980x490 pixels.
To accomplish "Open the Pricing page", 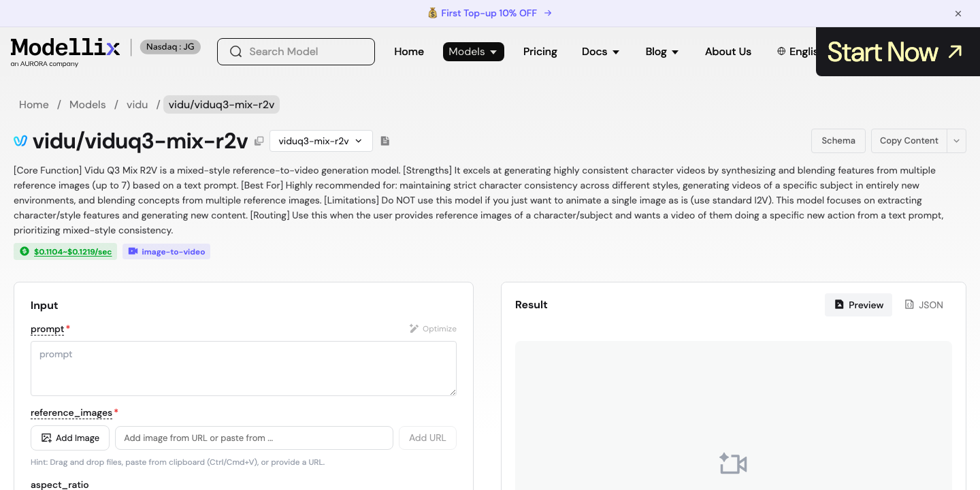I will point(540,52).
